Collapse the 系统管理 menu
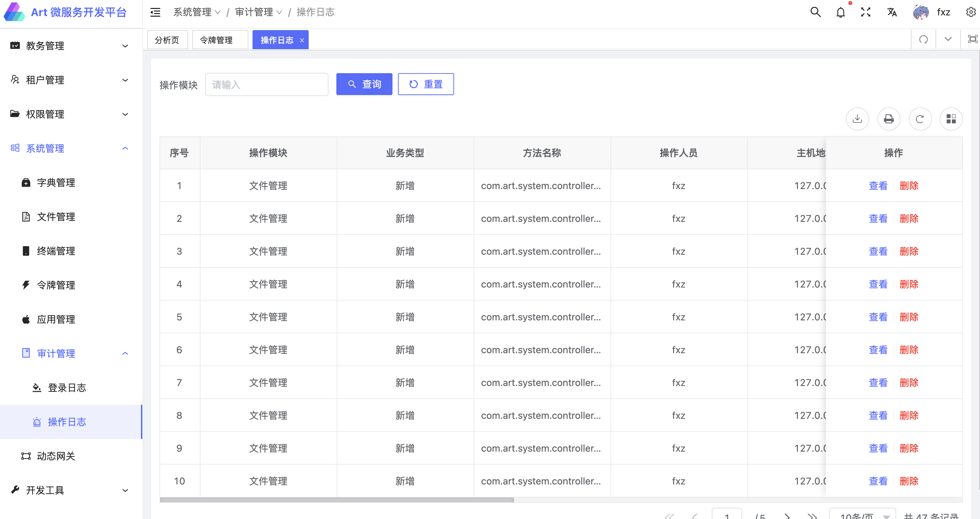This screenshot has width=980, height=519. (71, 149)
